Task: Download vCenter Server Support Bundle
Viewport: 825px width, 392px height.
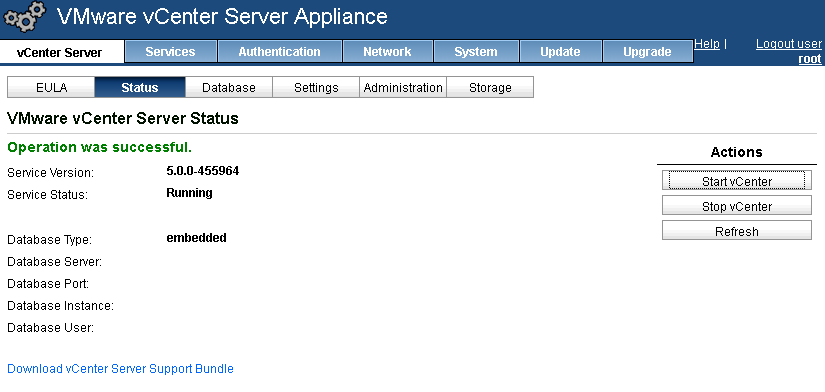Action: pos(120,368)
